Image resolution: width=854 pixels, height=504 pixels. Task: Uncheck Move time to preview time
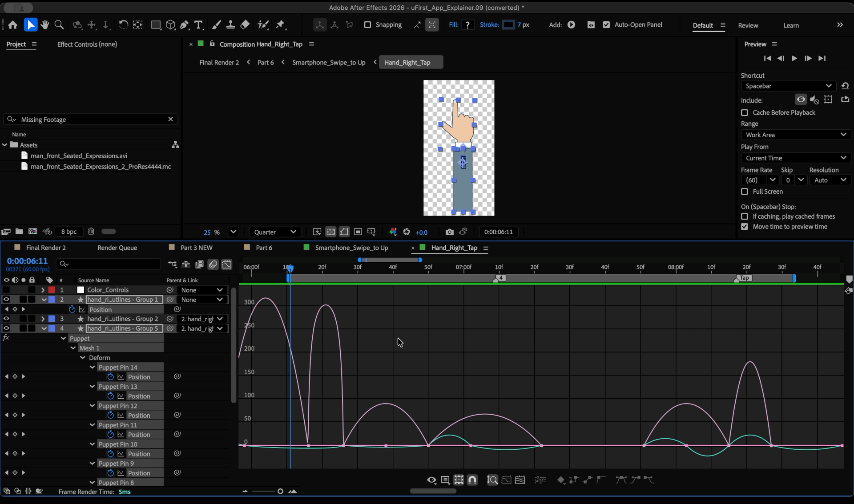(x=745, y=227)
